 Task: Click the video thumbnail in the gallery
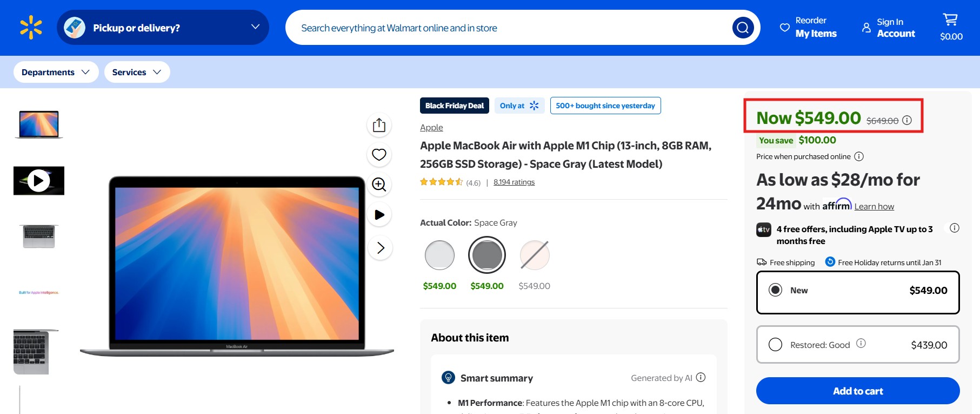[x=38, y=180]
